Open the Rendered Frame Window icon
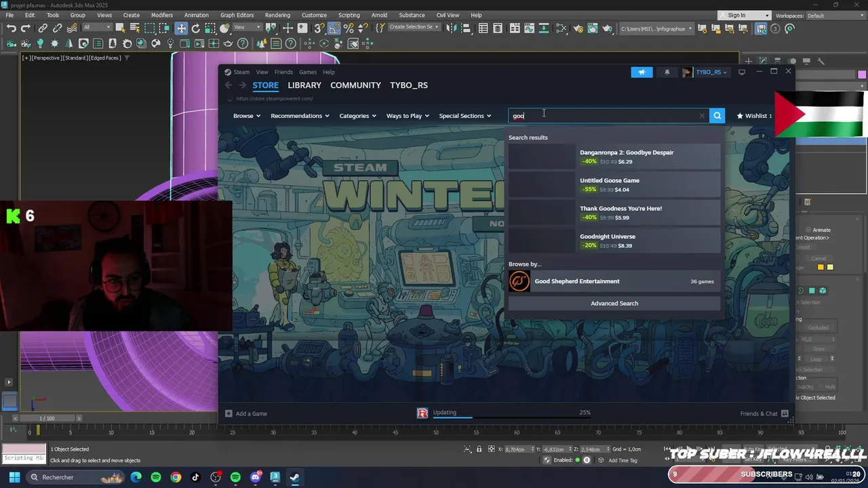Viewport: 868px width, 488px height. [x=593, y=28]
